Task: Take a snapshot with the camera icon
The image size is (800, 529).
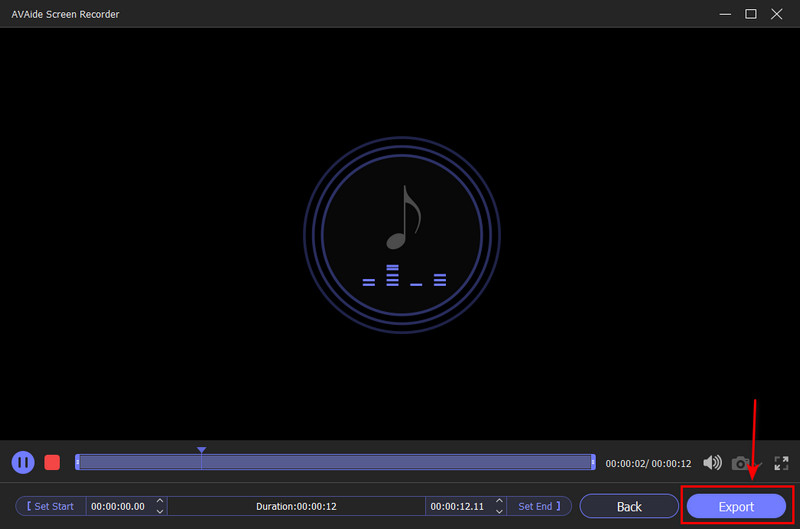Action: click(x=740, y=463)
